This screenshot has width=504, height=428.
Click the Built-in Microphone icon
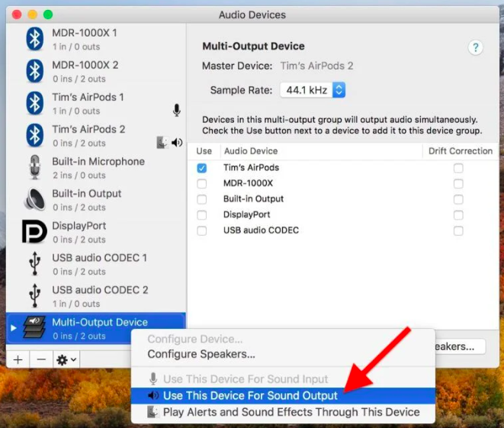[x=35, y=167]
